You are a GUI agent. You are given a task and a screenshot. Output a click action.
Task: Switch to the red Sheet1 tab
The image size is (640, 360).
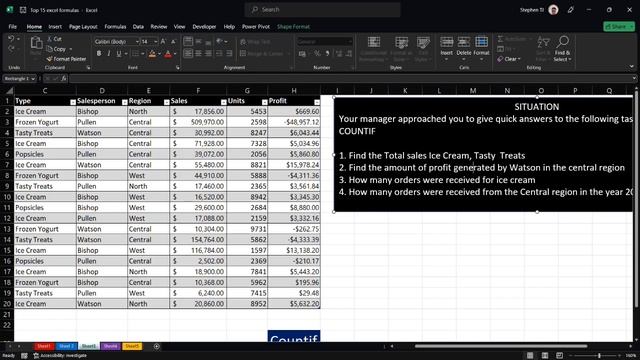44,346
